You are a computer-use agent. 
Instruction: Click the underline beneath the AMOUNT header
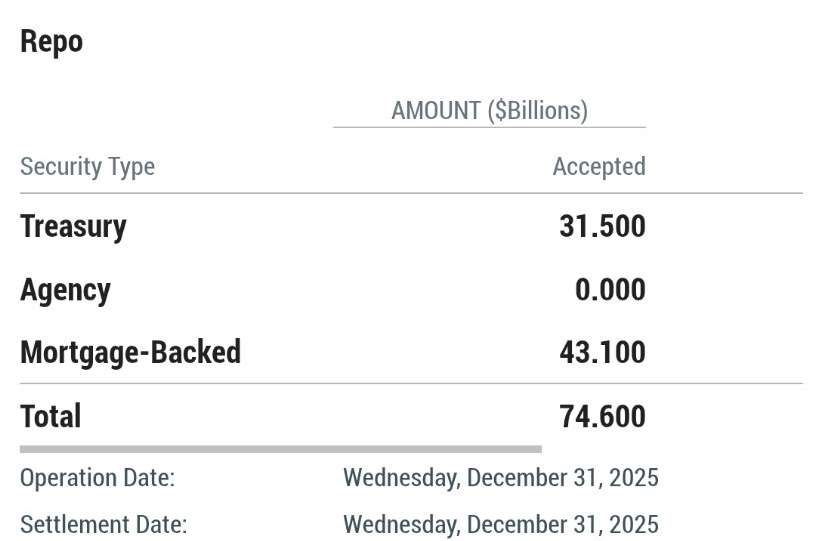[489, 127]
